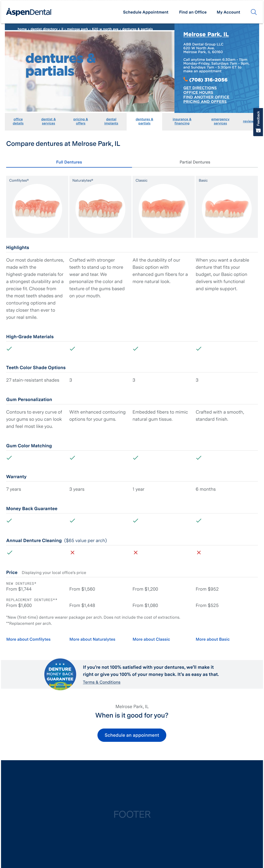Image resolution: width=264 pixels, height=868 pixels.
Task: Click the Melrose Park, IL heading link
Action: 206,34
